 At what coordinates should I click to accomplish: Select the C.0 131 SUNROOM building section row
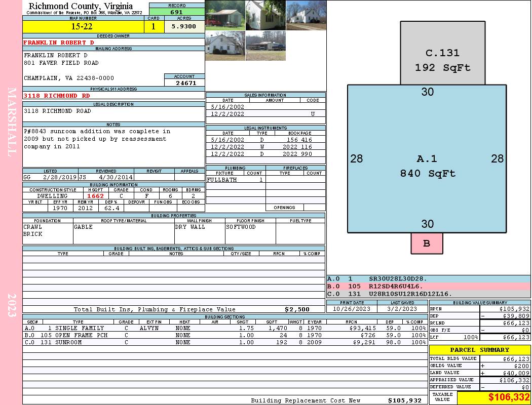(224, 342)
